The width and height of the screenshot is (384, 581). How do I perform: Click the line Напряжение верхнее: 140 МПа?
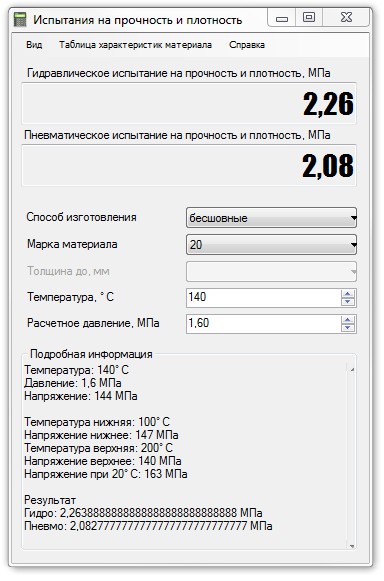click(103, 461)
